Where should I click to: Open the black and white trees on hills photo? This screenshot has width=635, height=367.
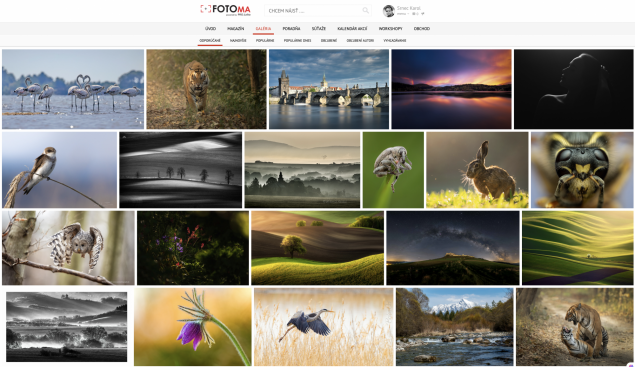181,170
